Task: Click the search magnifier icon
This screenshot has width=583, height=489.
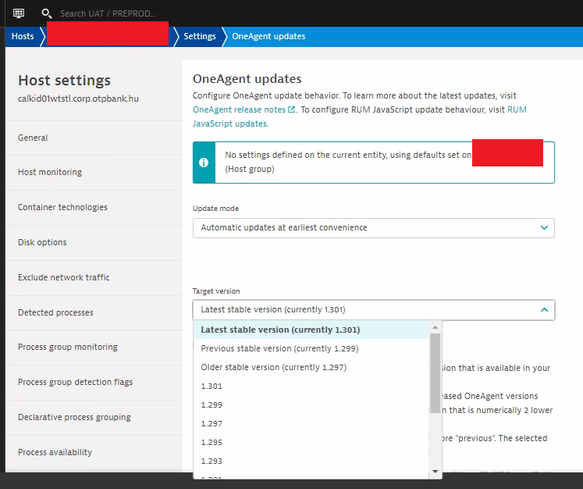Action: click(46, 13)
